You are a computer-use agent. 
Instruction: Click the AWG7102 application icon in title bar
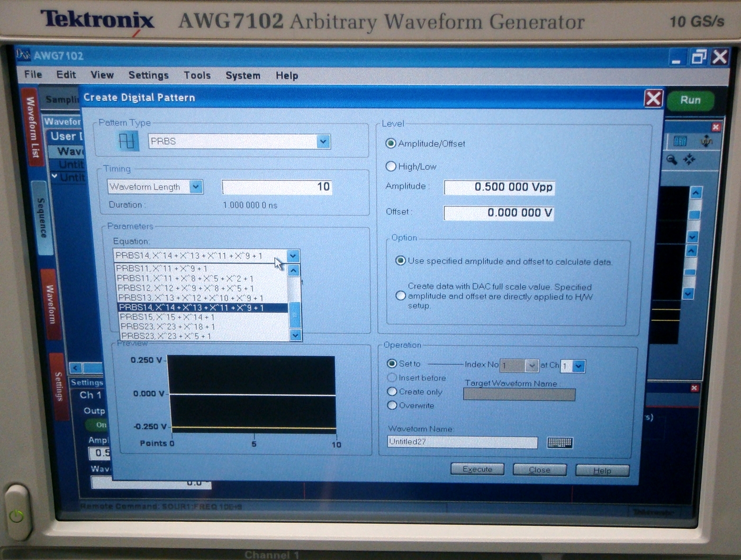[23, 55]
